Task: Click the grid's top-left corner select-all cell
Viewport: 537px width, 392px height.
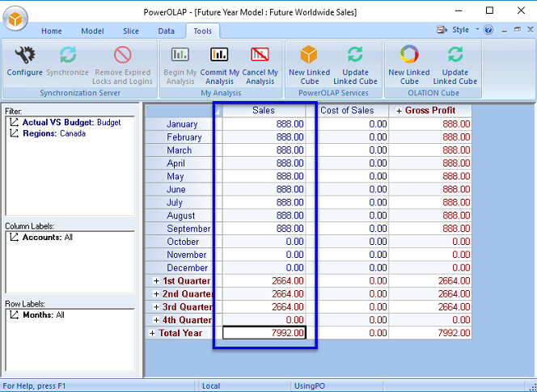Action: (x=184, y=111)
